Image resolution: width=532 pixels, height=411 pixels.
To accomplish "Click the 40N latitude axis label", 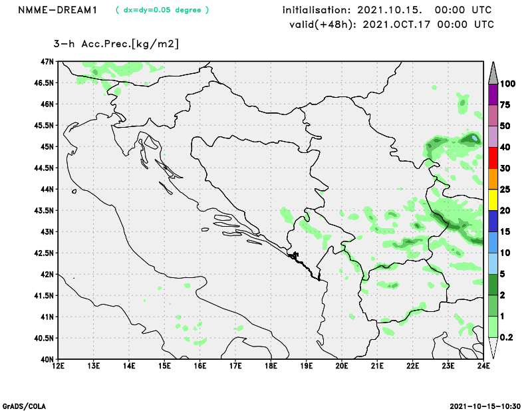I will 47,359.
